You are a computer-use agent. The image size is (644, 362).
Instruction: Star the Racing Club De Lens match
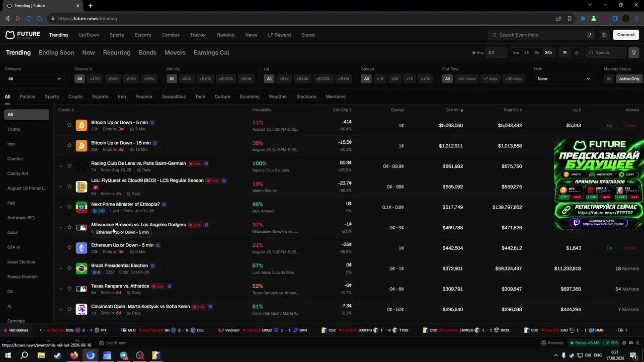(69, 166)
